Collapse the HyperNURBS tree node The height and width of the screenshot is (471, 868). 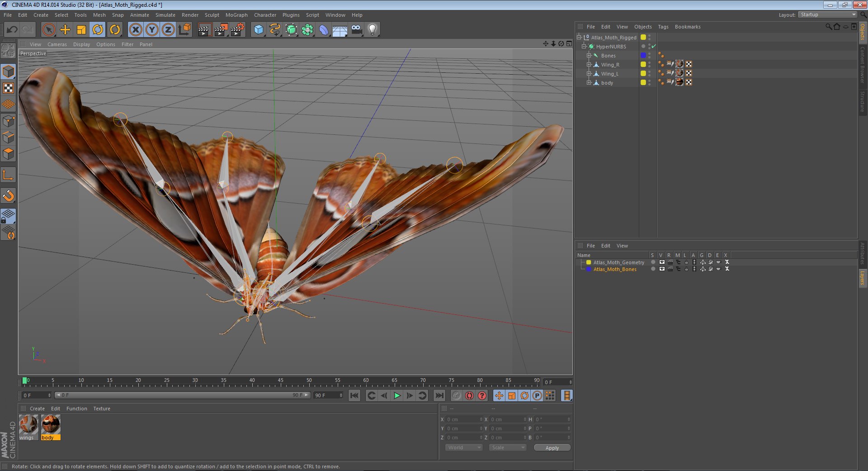[x=584, y=46]
